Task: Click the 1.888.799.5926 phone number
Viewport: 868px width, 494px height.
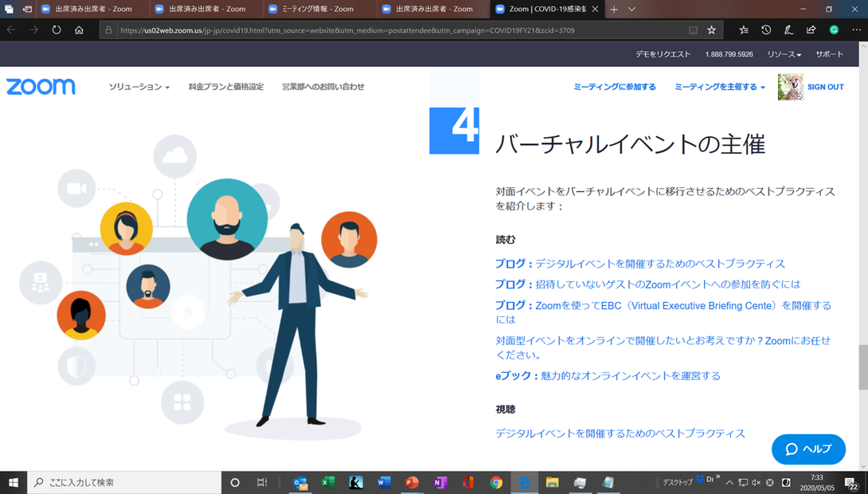Action: pos(729,54)
